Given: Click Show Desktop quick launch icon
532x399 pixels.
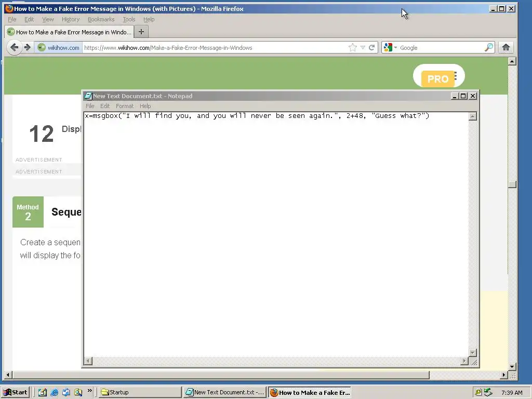Looking at the screenshot, I should [x=43, y=392].
